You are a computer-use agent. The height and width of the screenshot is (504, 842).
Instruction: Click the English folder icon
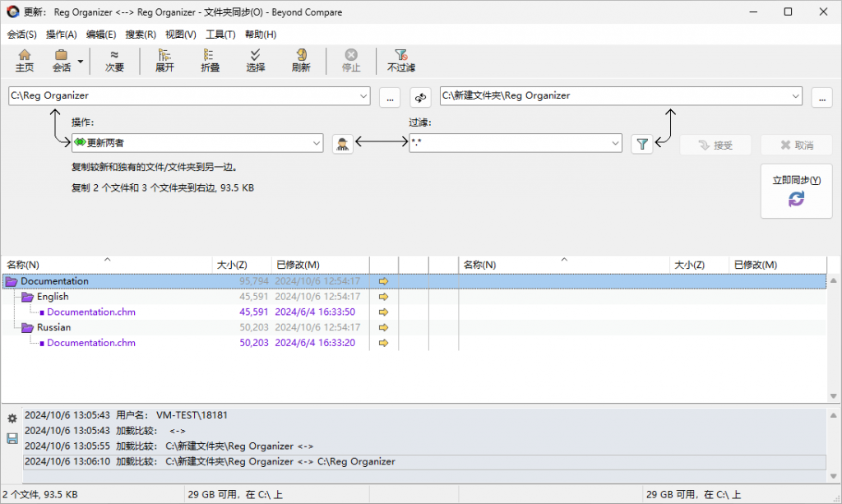pos(28,297)
